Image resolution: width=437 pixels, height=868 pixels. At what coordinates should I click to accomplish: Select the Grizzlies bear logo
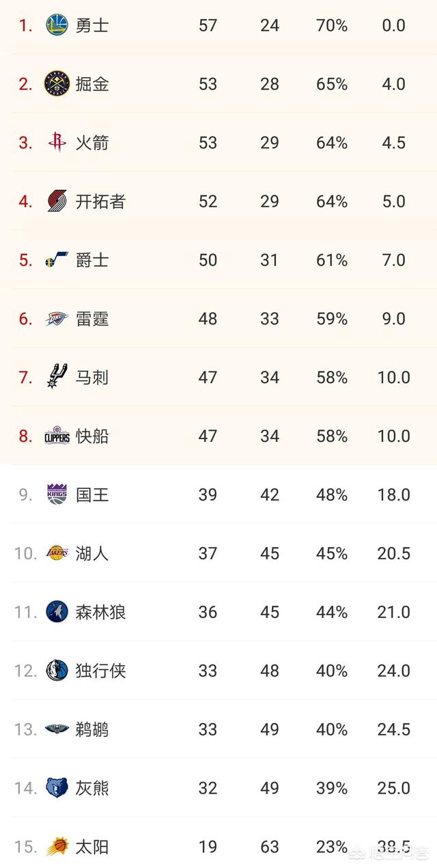click(57, 788)
